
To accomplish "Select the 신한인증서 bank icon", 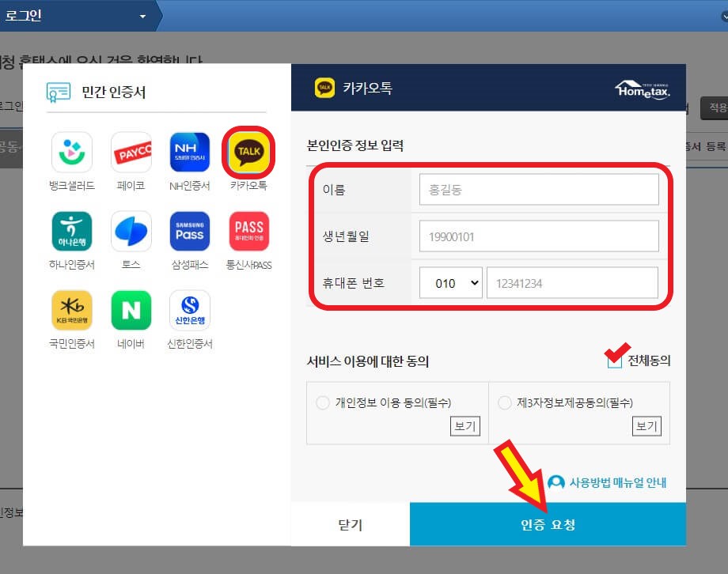I will [189, 310].
